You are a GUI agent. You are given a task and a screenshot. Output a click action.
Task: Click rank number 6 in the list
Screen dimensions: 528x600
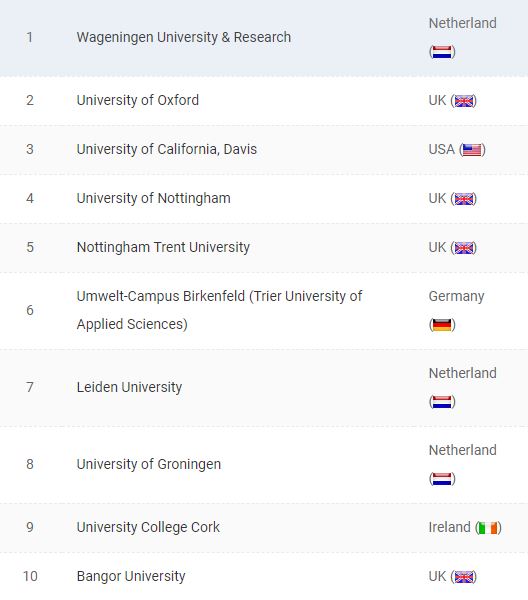pyautogui.click(x=30, y=310)
